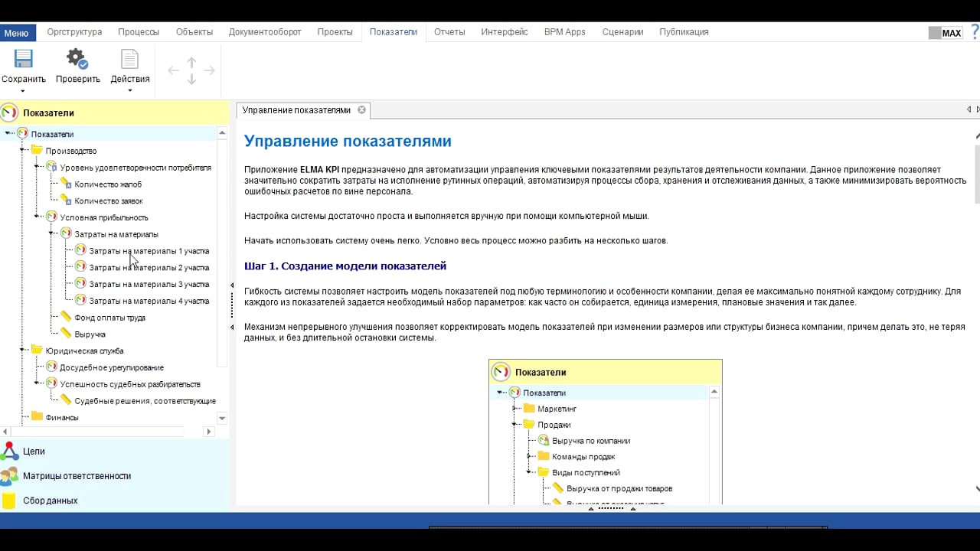Switch to the Проекты tab
The height and width of the screenshot is (551, 980).
coord(335,32)
